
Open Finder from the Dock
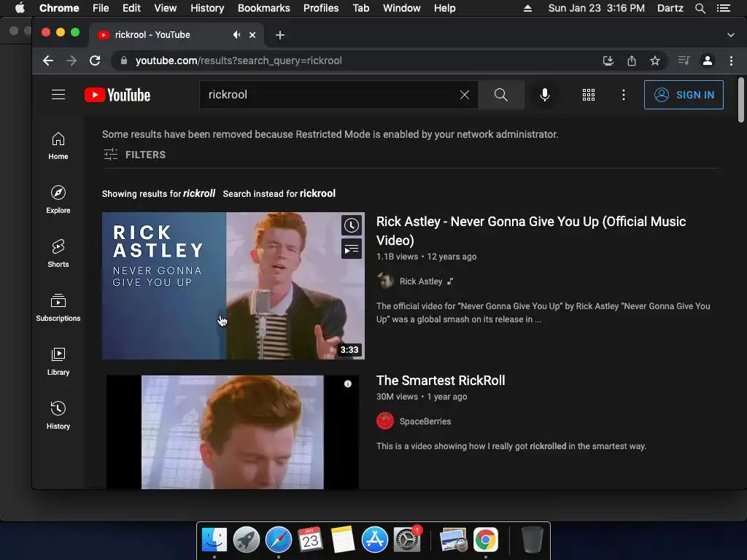[x=214, y=540]
